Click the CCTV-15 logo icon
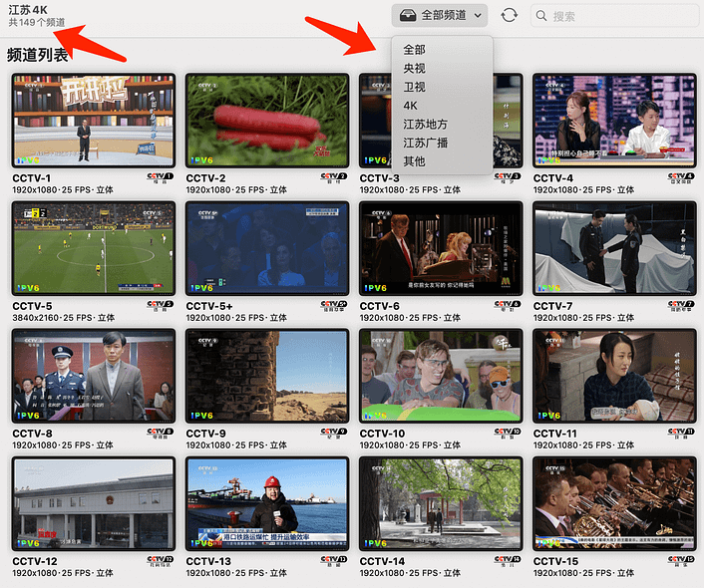 pos(681,561)
